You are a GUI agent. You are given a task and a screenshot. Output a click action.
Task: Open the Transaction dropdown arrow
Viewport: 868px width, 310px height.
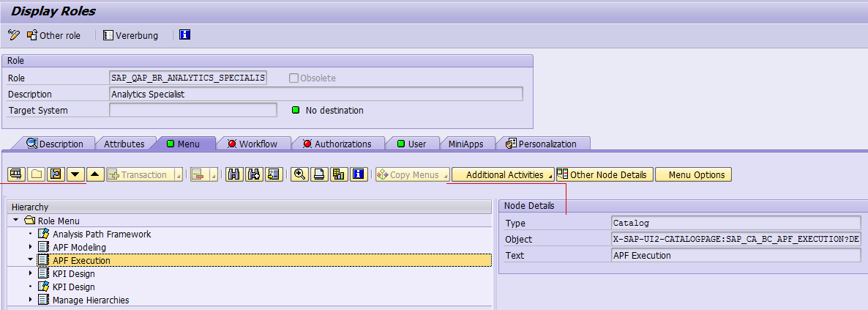pyautogui.click(x=179, y=175)
